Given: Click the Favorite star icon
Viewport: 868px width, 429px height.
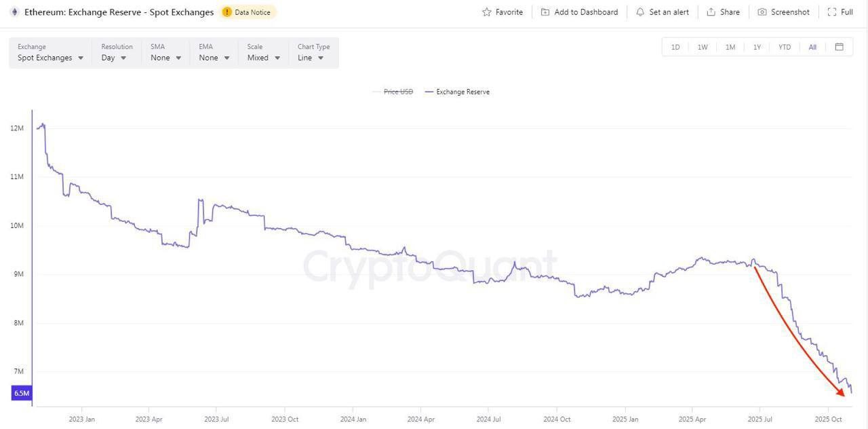Looking at the screenshot, I should point(486,12).
